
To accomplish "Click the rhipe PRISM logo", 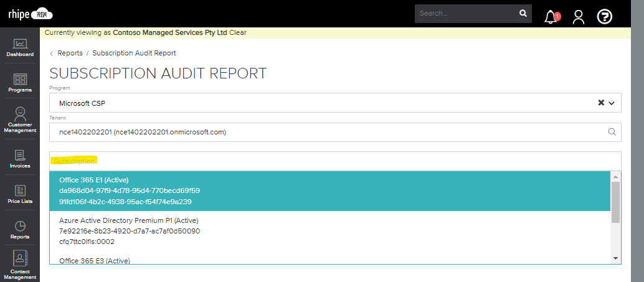I will pyautogui.click(x=31, y=14).
